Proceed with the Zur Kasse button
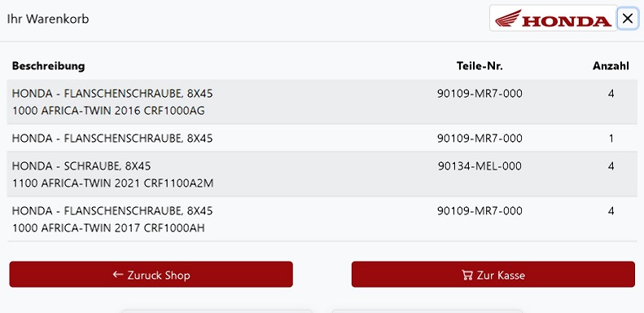Viewport: 644px width, 313px height. pos(493,275)
